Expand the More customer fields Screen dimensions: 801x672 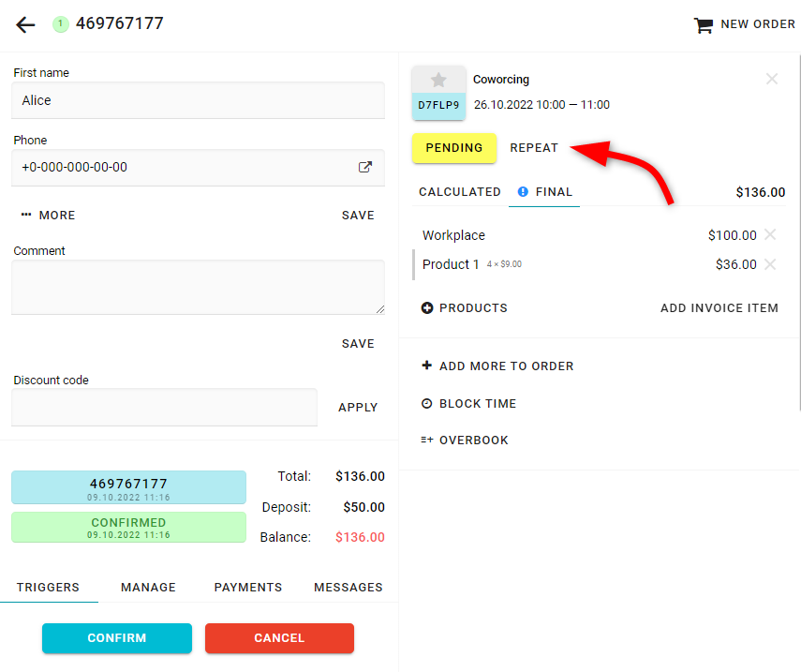48,216
